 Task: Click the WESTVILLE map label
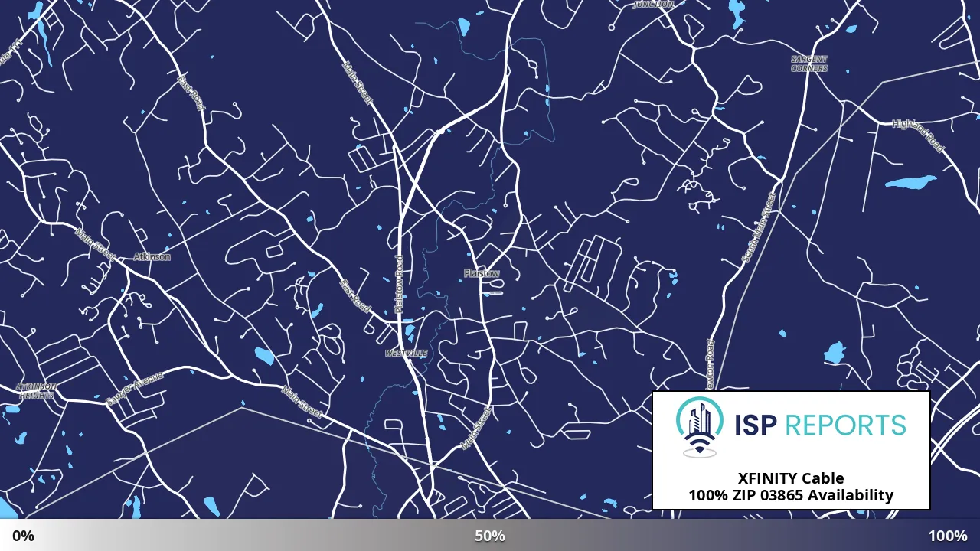pyautogui.click(x=406, y=354)
